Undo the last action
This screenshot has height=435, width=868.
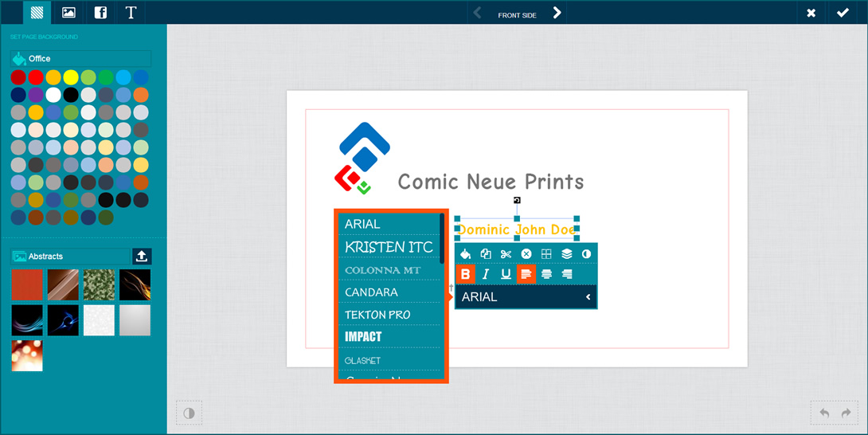point(824,413)
